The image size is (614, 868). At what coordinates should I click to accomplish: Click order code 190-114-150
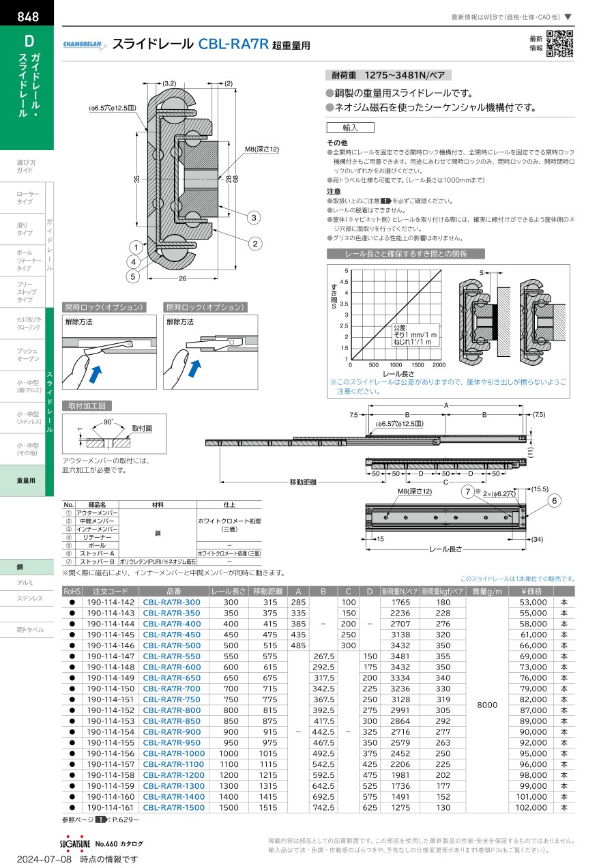click(109, 689)
